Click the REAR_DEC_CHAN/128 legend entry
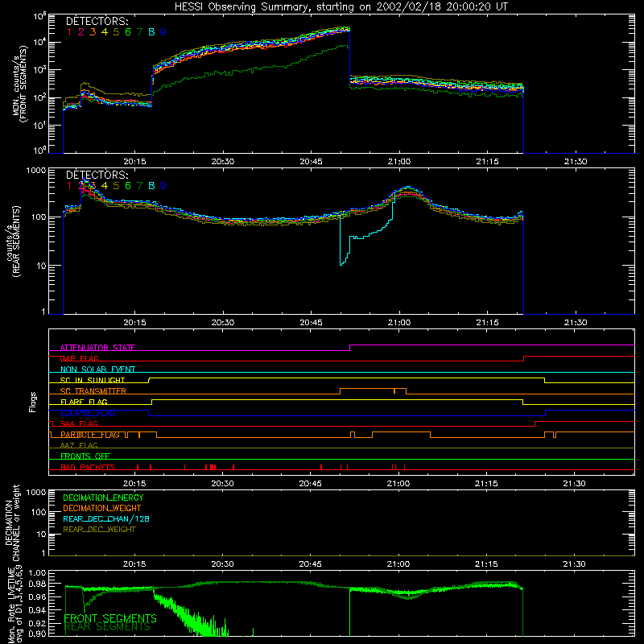 (x=106, y=518)
